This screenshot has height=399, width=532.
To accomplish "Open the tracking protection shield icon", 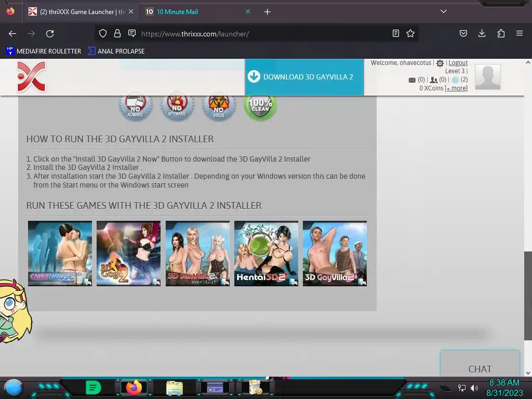I will (103, 33).
